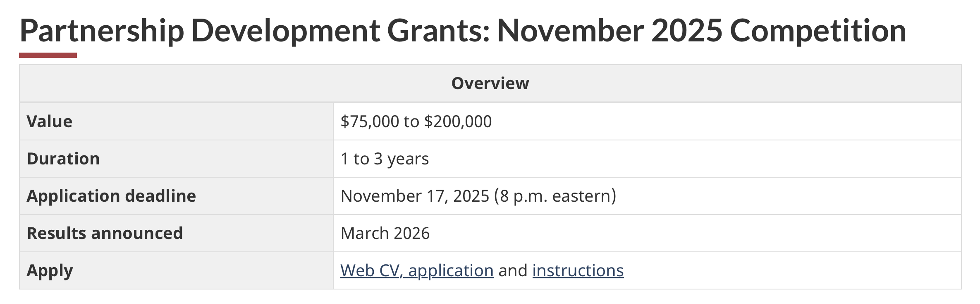The width and height of the screenshot is (980, 304).
Task: Click the $200,000 maximum amount
Action: [x=458, y=122]
